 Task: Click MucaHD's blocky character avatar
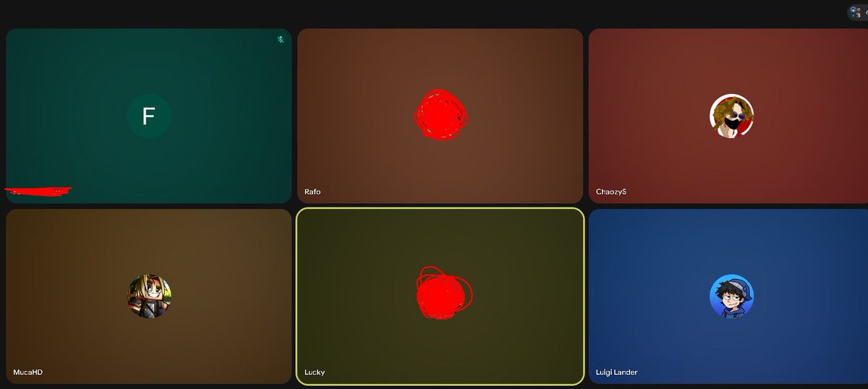pos(149,296)
